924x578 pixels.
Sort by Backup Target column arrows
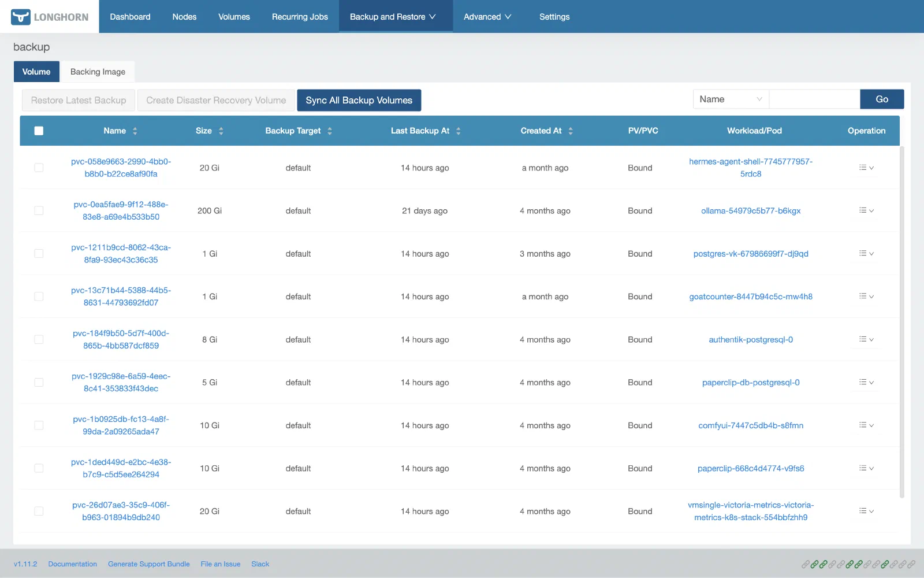pos(330,131)
